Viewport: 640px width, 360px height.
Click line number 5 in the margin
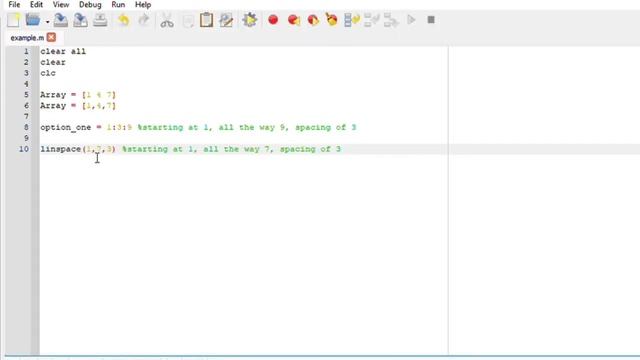click(x=26, y=95)
